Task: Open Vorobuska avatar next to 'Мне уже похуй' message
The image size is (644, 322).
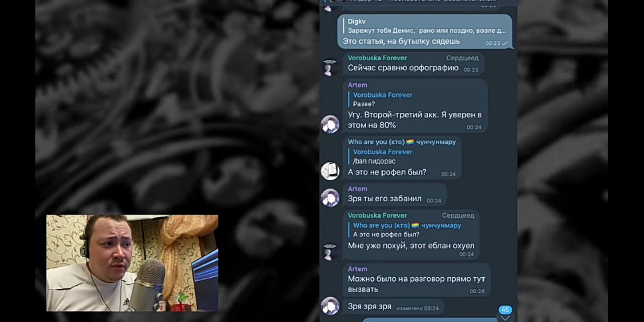Action: click(x=330, y=251)
